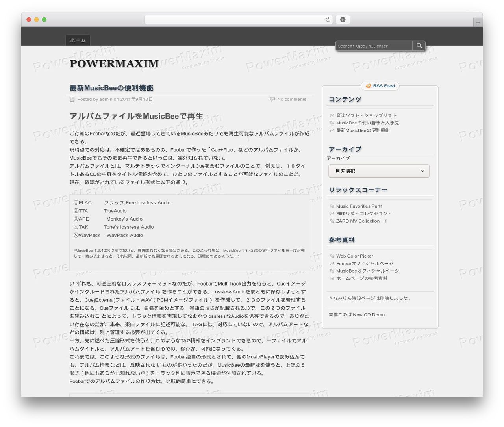Click the 美雲このは New CD Demo text

tap(357, 315)
